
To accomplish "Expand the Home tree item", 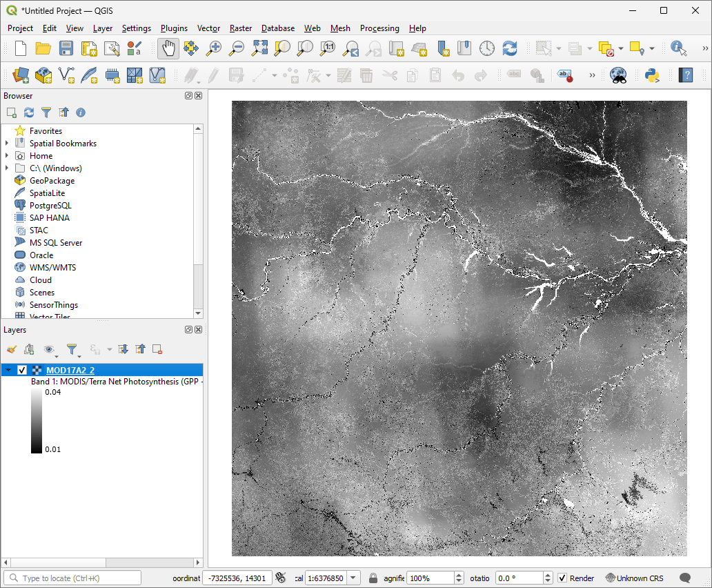I will [7, 156].
